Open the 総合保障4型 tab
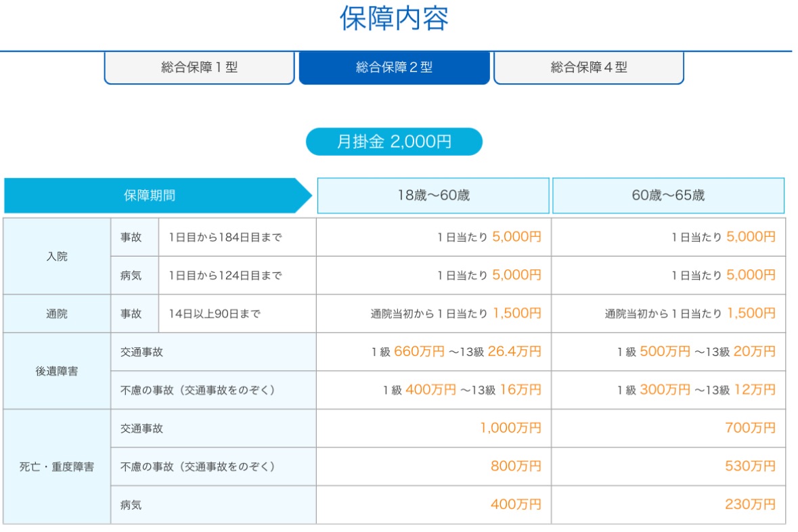The width and height of the screenshot is (798, 532). [588, 68]
